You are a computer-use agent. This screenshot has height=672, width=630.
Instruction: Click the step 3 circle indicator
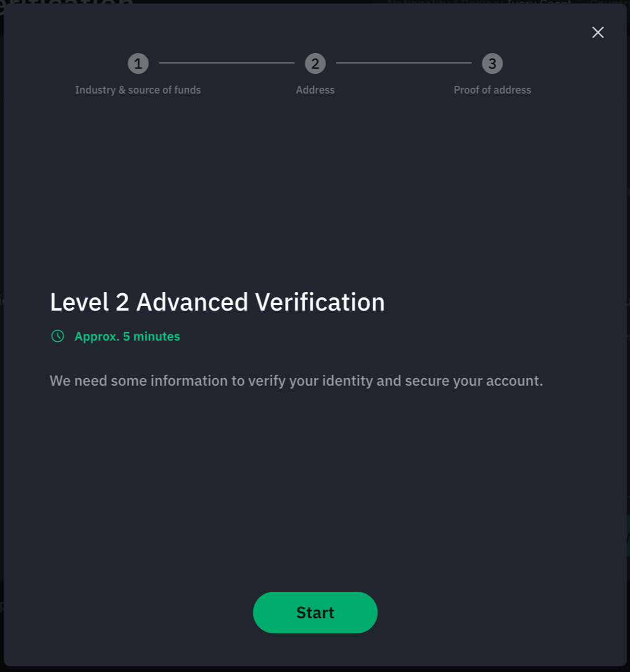tap(493, 64)
